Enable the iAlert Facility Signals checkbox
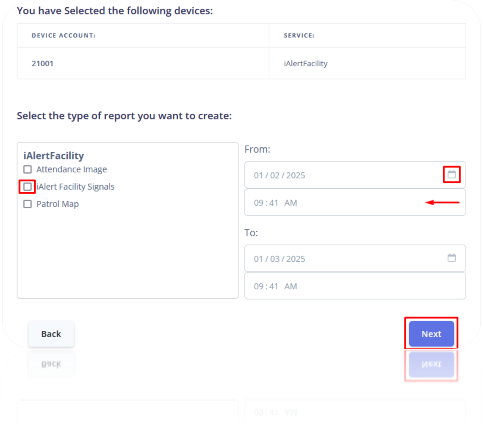 27,187
